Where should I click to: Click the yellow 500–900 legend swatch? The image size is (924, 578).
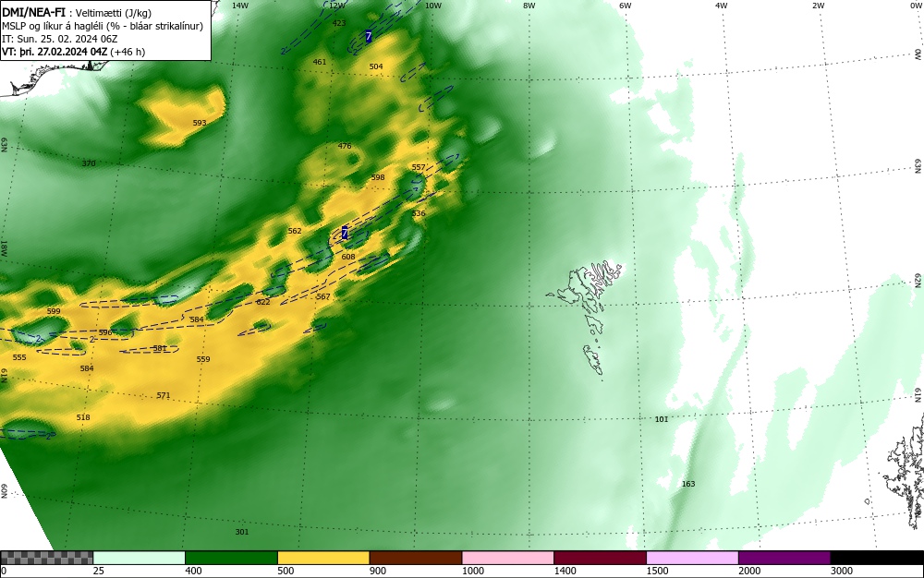(x=323, y=558)
